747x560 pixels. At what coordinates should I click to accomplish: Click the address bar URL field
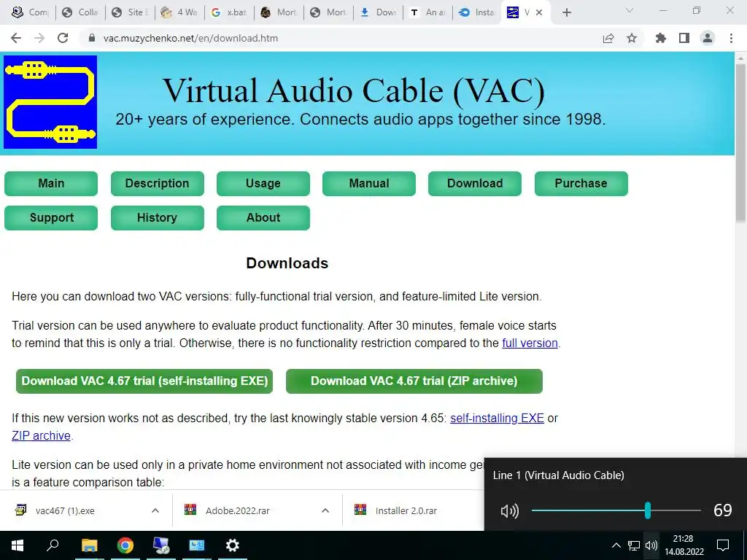(343, 38)
